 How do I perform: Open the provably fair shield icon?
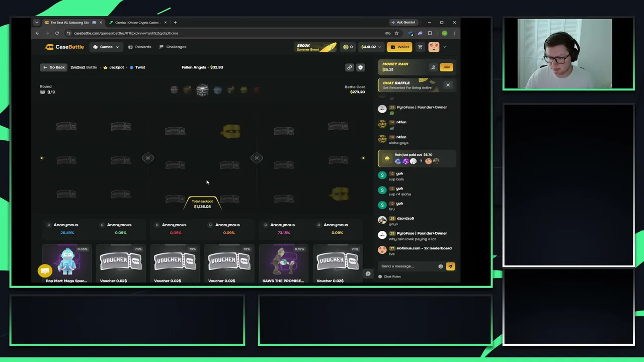[360, 67]
